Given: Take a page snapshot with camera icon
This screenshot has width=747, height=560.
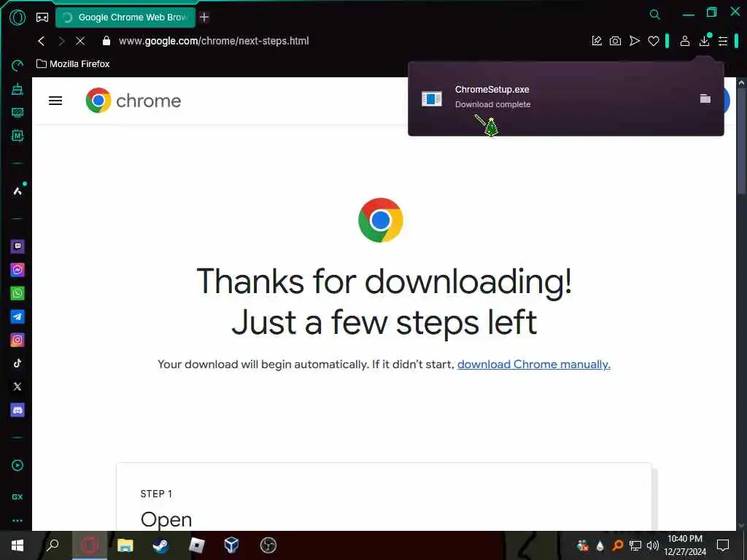Looking at the screenshot, I should tap(616, 41).
